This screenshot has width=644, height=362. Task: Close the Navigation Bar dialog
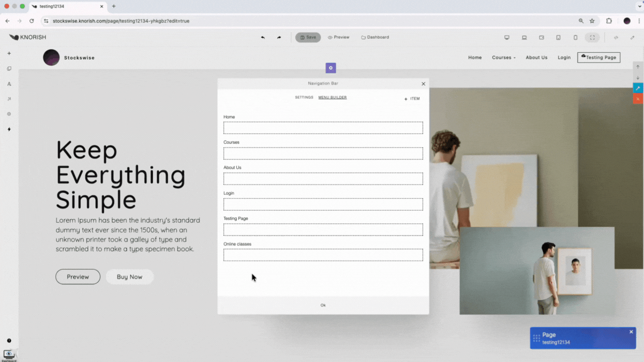click(x=423, y=84)
